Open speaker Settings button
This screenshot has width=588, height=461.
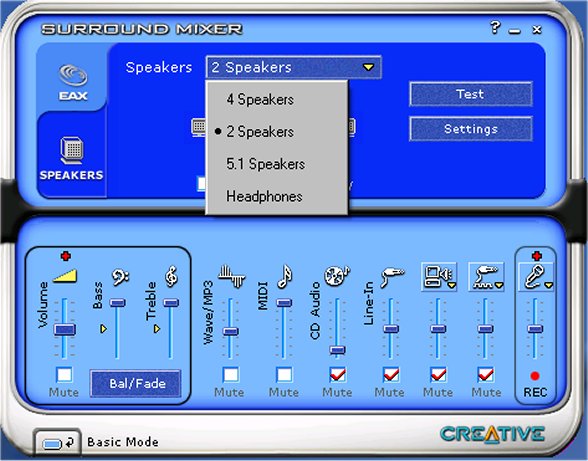coord(471,129)
